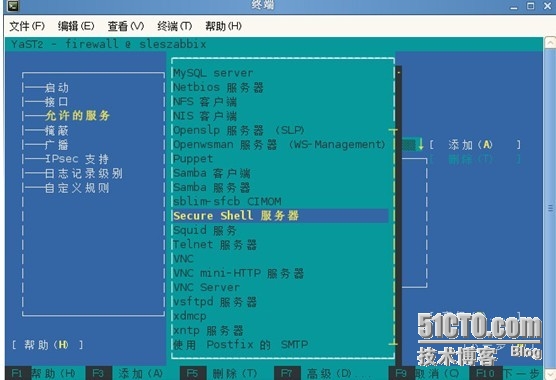The width and height of the screenshot is (556, 380).
Task: Open the 编辑(E) menu
Action: (x=76, y=26)
